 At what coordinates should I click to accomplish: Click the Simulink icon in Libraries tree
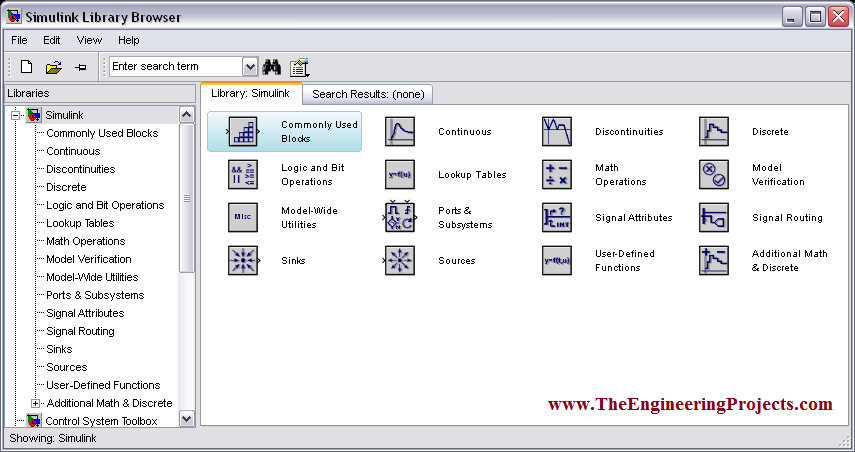point(34,115)
